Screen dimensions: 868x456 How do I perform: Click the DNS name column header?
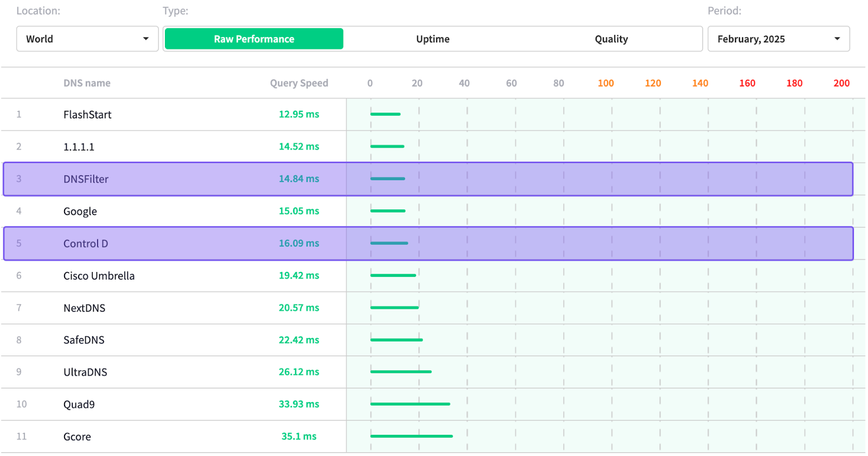click(x=87, y=83)
